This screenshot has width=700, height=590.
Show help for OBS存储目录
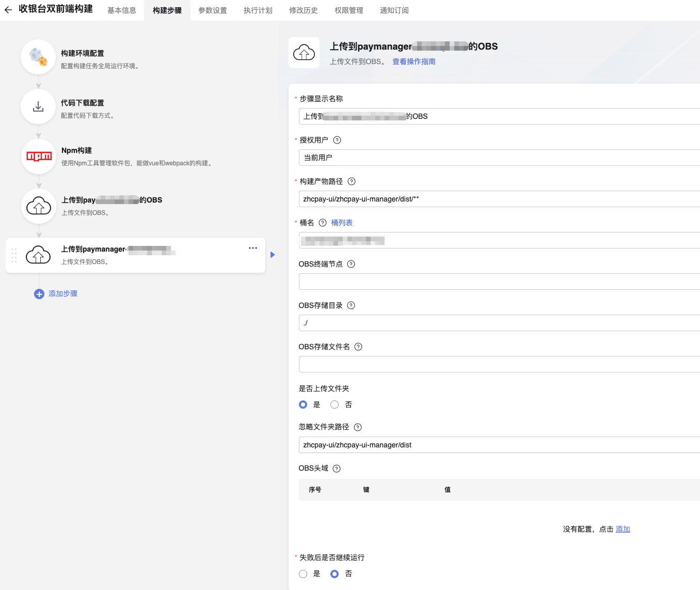351,305
